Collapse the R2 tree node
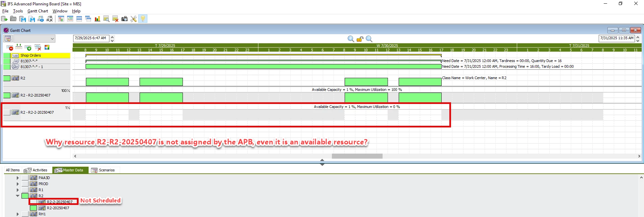 [x=18, y=196]
